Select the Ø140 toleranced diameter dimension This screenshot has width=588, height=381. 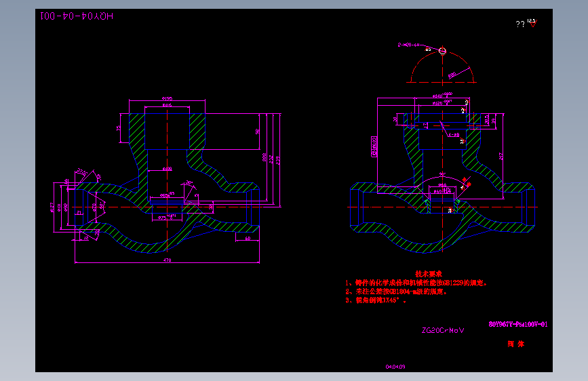coord(442,95)
